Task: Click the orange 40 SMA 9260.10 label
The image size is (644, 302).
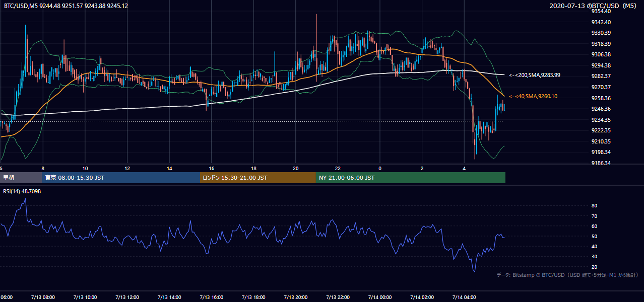Action: click(533, 96)
